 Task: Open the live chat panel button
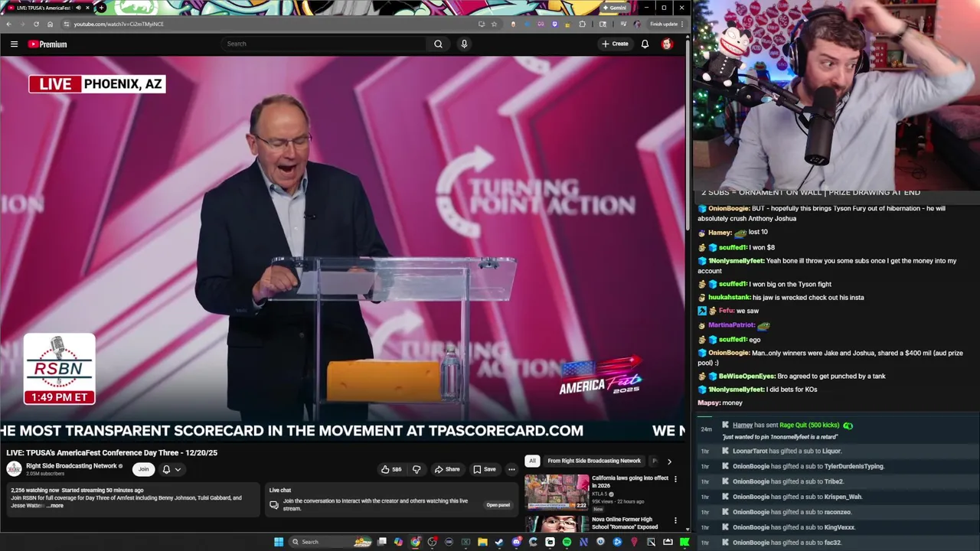[x=498, y=505]
